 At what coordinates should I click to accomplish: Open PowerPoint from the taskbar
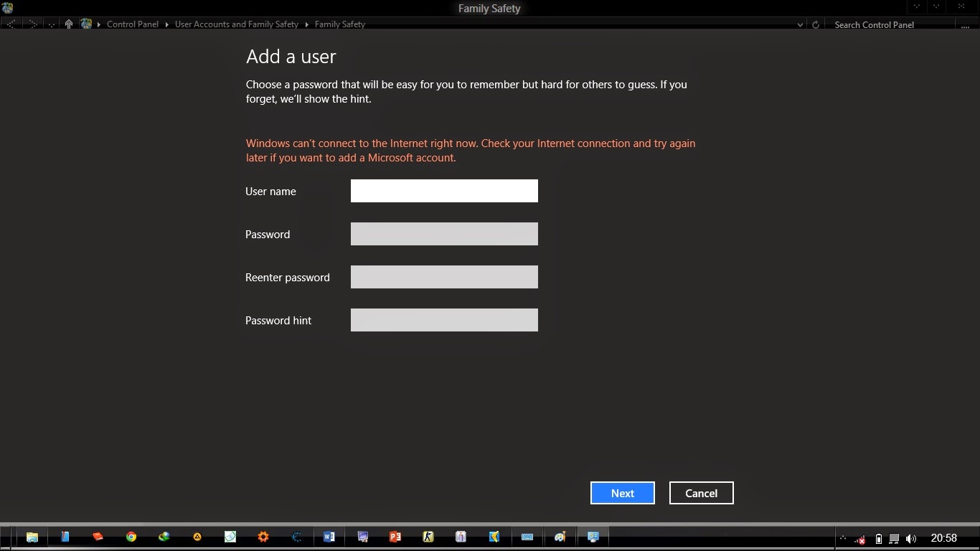click(395, 537)
